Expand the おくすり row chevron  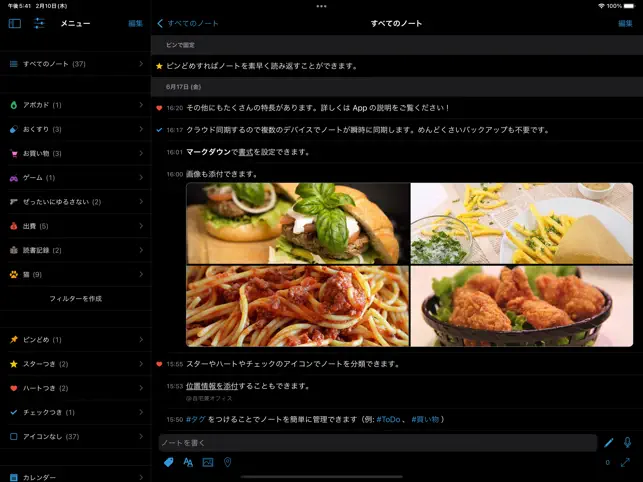(x=141, y=129)
